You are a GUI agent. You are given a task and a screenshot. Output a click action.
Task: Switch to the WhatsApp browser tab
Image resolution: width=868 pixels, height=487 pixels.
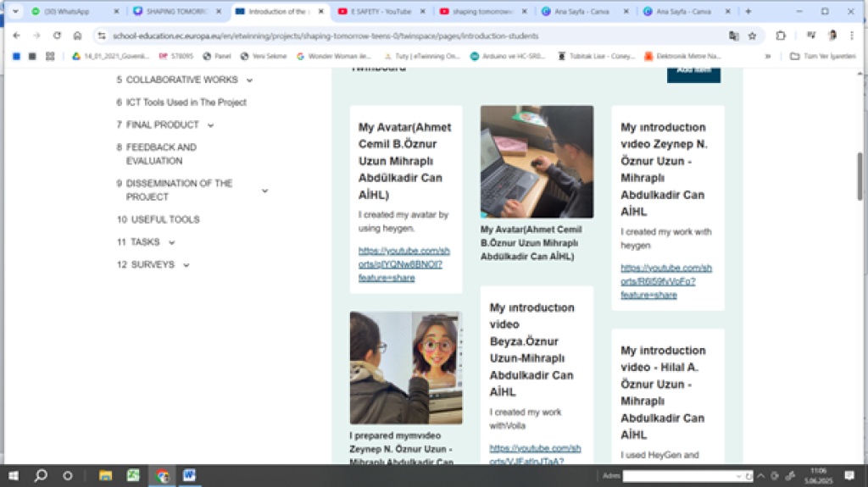(72, 12)
